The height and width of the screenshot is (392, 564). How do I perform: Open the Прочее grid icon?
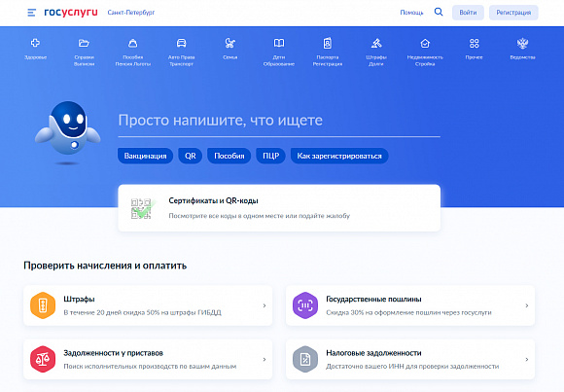coord(475,43)
